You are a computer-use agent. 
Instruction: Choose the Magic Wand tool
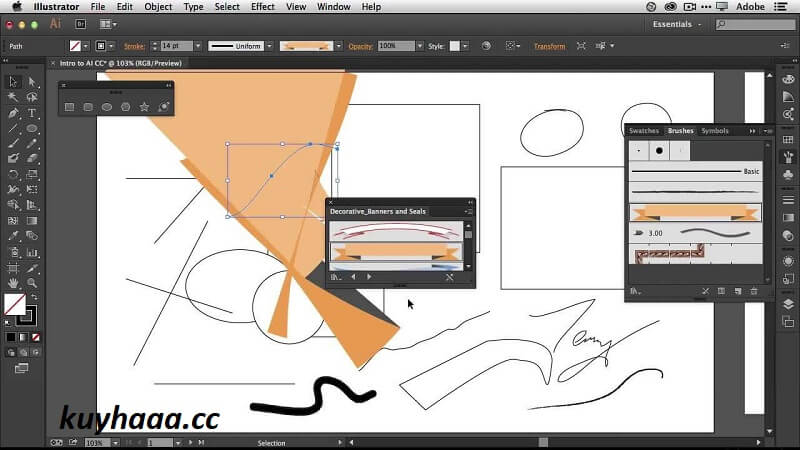click(13, 97)
